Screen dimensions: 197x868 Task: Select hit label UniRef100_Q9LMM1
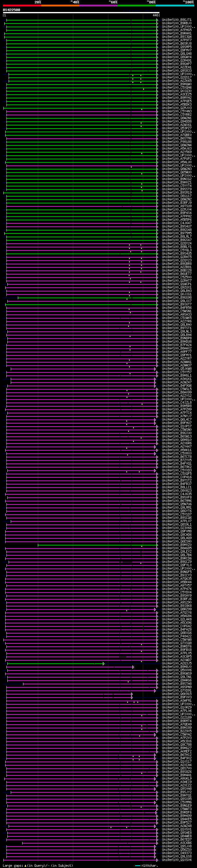(x=176, y=507)
